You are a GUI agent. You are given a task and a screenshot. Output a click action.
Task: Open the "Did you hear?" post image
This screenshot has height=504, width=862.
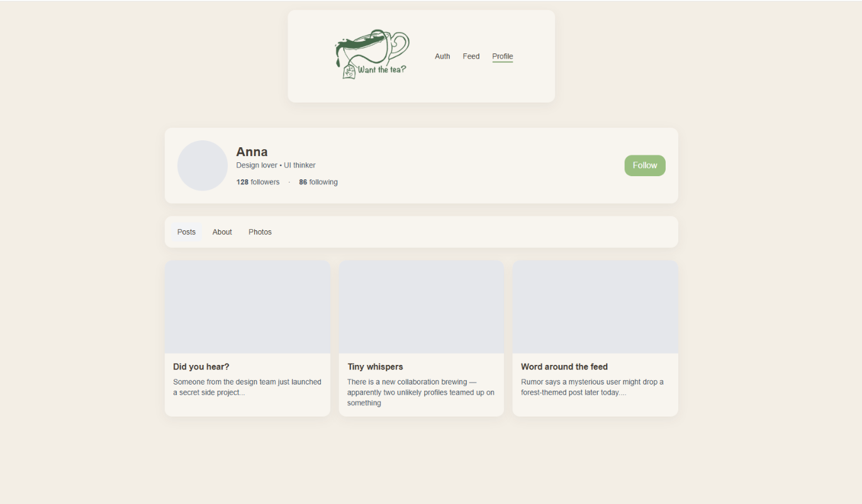(247, 307)
